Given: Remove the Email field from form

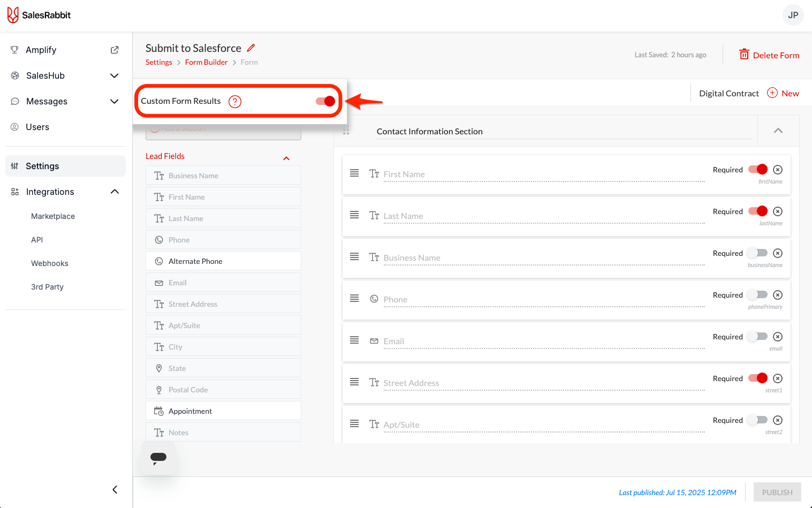Looking at the screenshot, I should (778, 337).
